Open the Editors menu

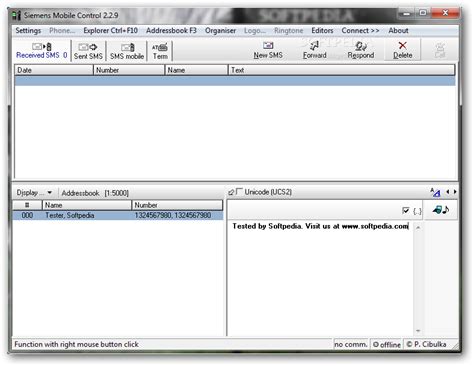[322, 31]
